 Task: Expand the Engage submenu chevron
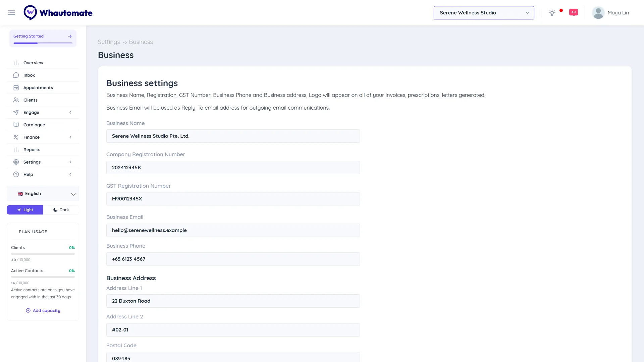point(70,113)
